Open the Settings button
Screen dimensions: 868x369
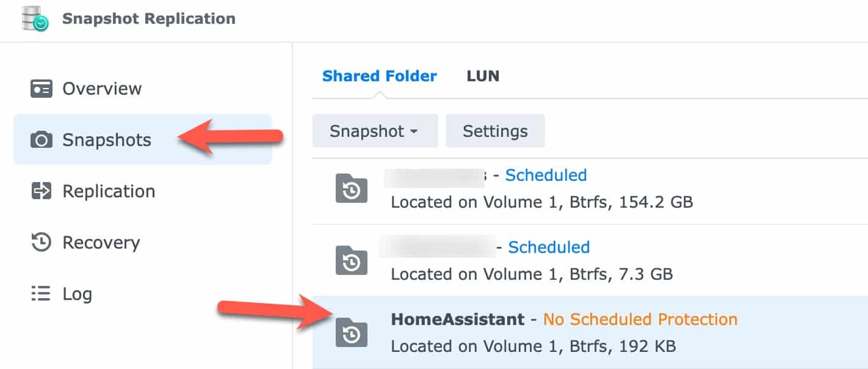495,131
